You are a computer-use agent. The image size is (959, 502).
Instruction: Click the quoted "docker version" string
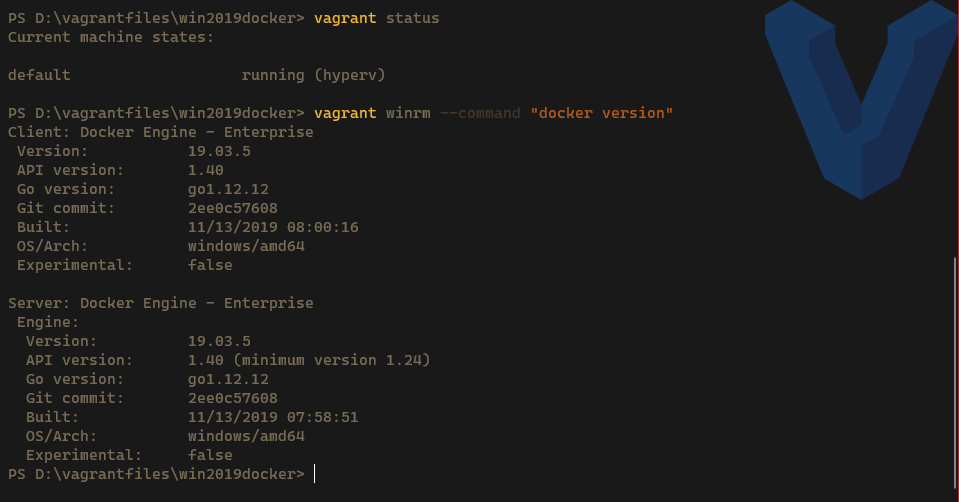click(x=602, y=113)
